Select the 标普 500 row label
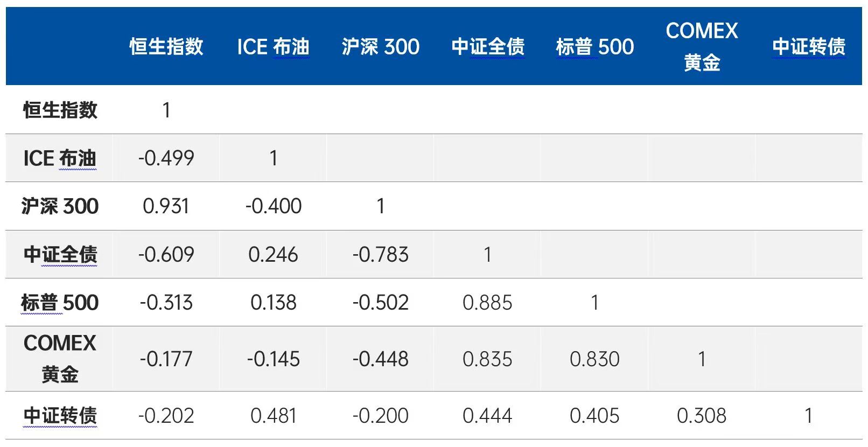Viewport: 868px width, 447px height. click(x=60, y=303)
